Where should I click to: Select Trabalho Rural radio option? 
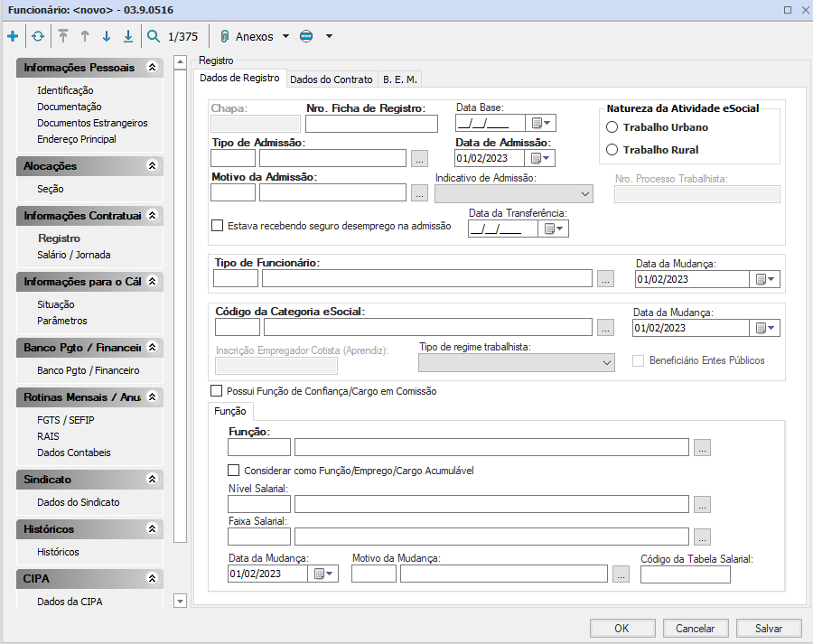point(612,150)
